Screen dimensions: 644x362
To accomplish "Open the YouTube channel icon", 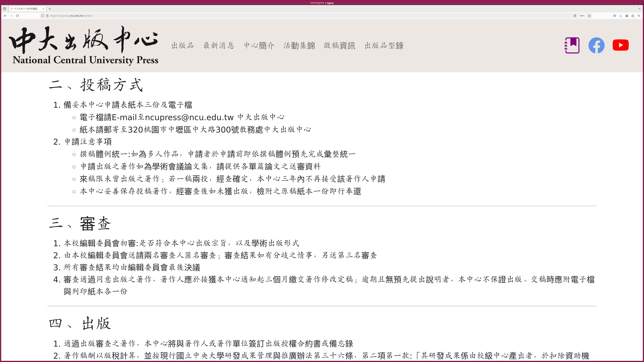I will [621, 45].
